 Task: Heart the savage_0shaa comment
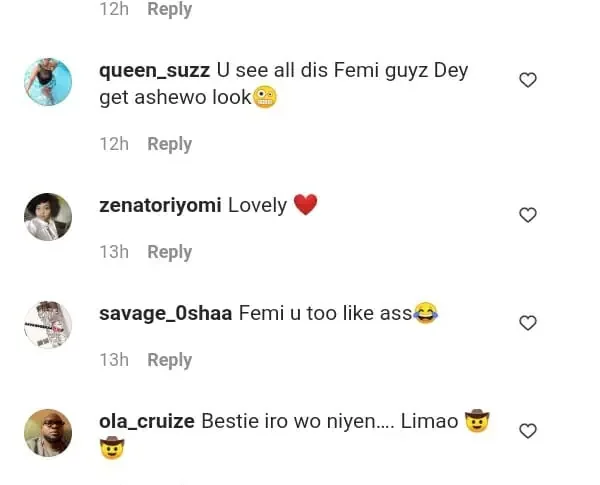(x=528, y=323)
